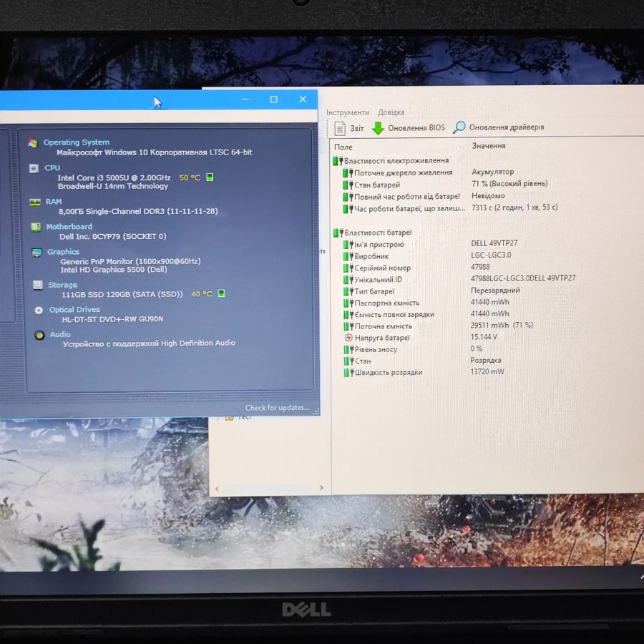Click battery icon beside Серійний номер

pyautogui.click(x=348, y=268)
